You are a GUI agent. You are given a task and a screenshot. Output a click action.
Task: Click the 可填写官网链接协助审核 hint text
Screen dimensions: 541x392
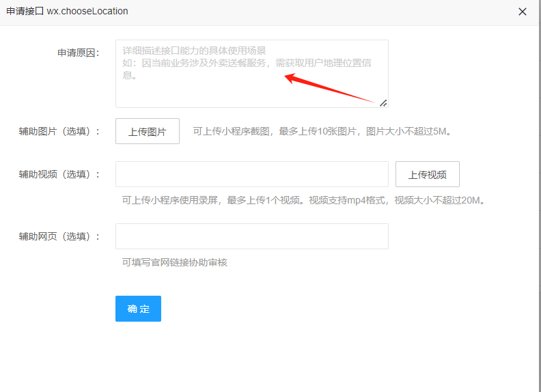tap(174, 262)
